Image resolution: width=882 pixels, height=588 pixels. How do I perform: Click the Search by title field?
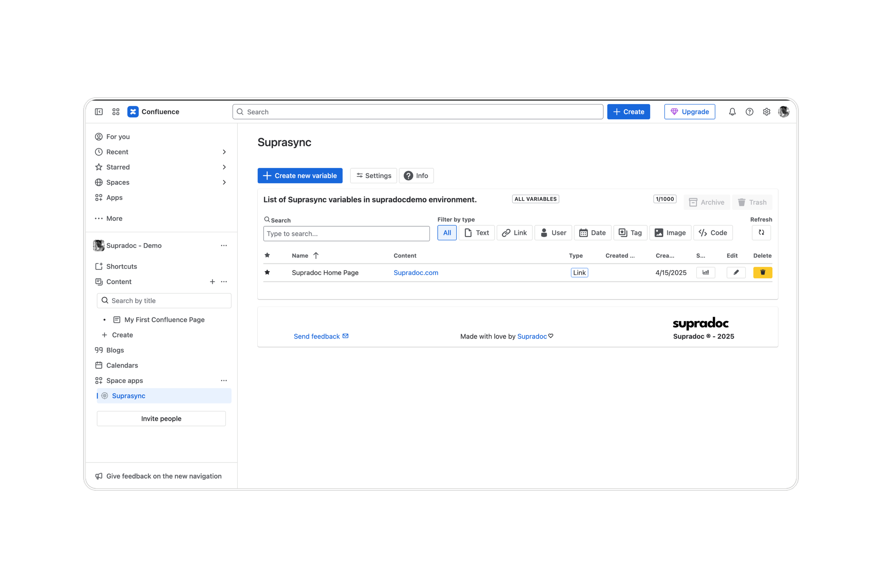coord(164,301)
